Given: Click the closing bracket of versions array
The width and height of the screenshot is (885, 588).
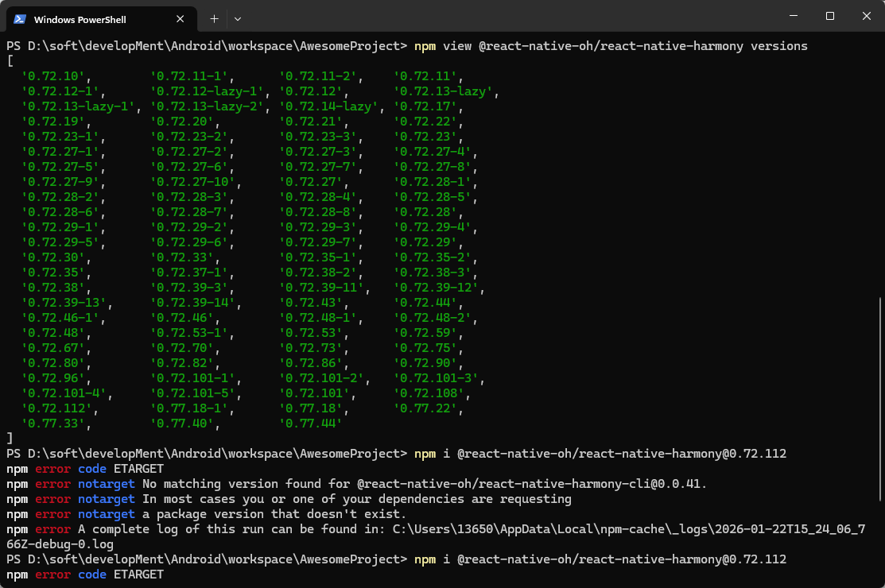Looking at the screenshot, I should pos(10,438).
